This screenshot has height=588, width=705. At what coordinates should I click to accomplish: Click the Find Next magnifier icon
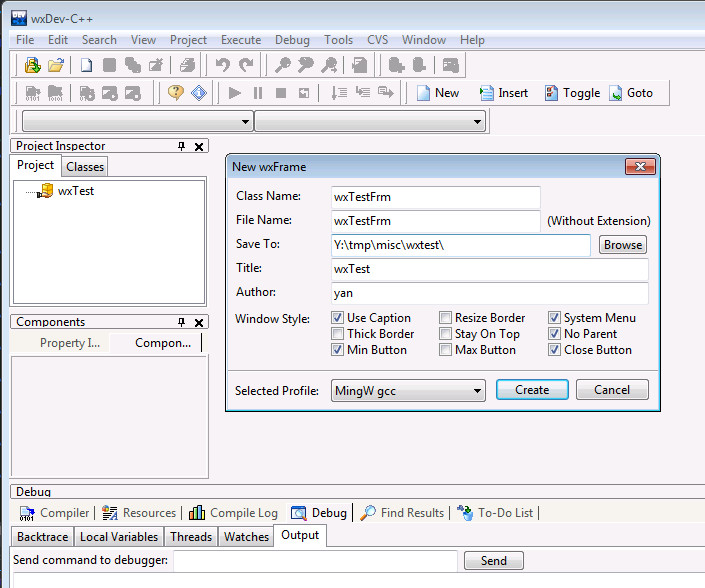(x=329, y=65)
